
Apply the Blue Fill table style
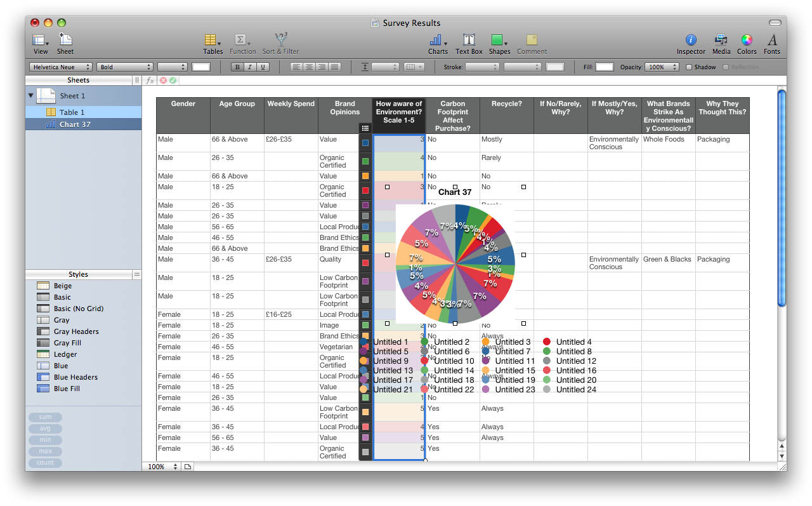point(67,389)
